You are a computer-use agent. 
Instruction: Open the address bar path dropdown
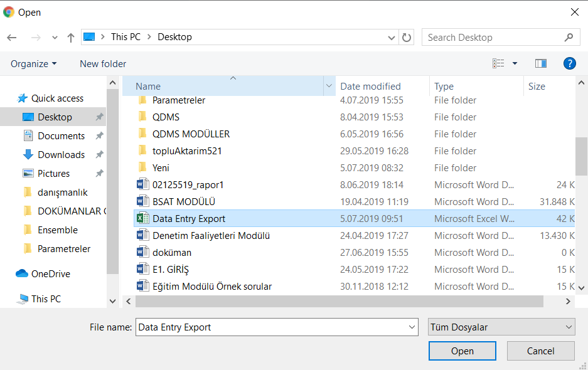(390, 38)
